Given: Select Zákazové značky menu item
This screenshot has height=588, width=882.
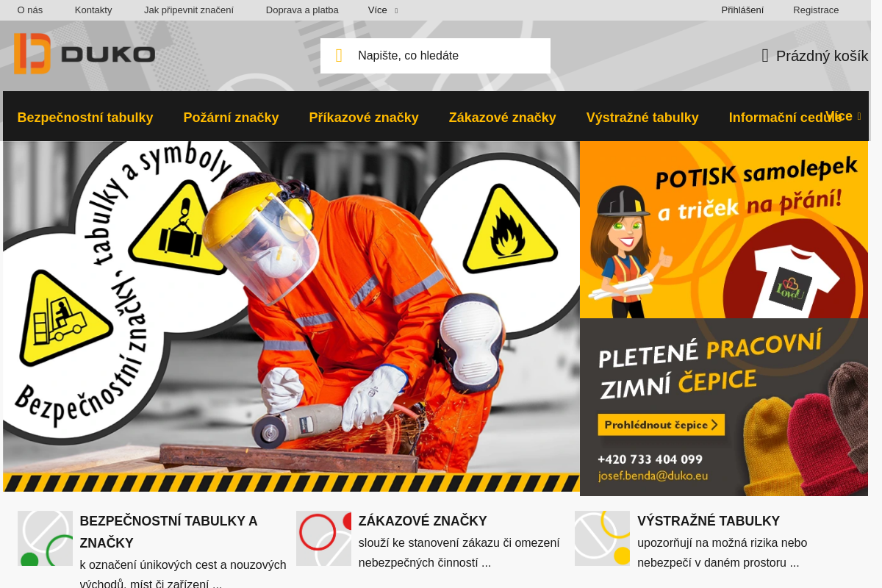Looking at the screenshot, I should point(503,118).
